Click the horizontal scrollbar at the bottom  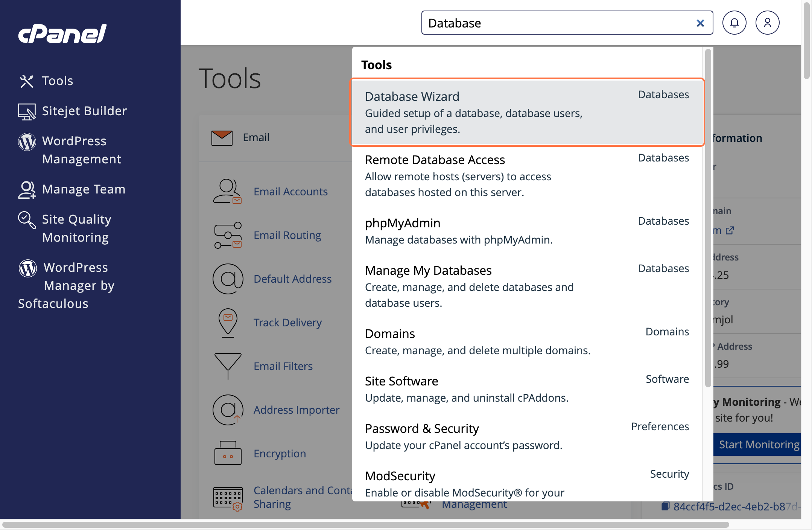pos(366,525)
